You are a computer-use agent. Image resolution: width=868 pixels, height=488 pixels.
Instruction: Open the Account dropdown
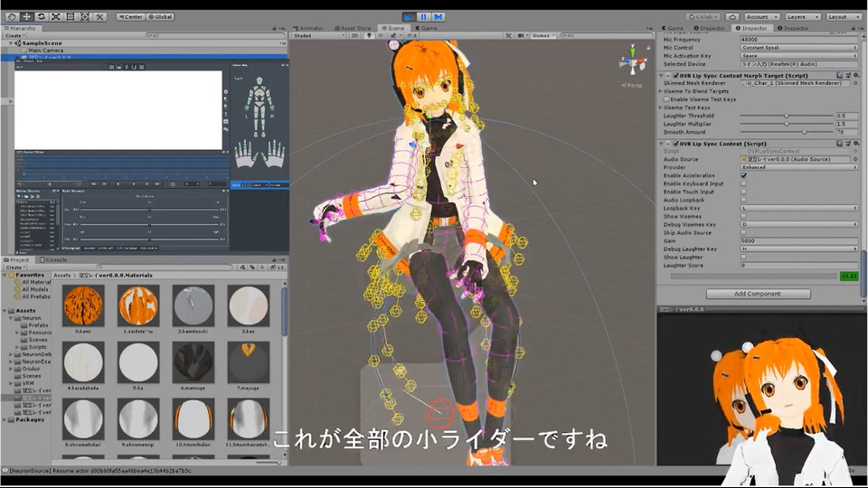761,16
